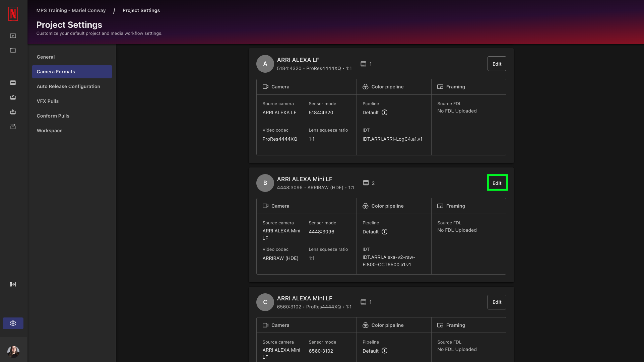Click the 4448:3096 sensor mode value
The height and width of the screenshot is (362, 644).
click(x=321, y=232)
